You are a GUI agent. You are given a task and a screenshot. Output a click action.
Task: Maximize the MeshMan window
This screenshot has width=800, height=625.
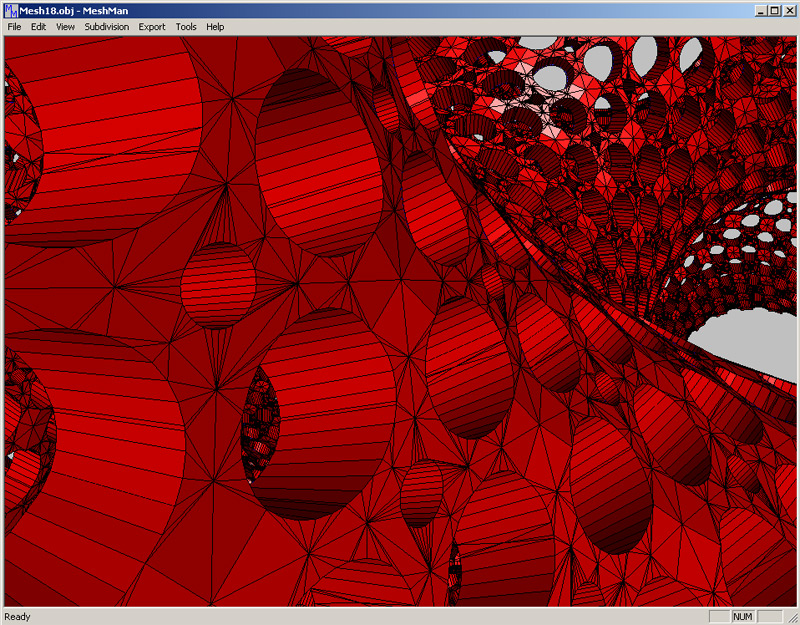775,10
